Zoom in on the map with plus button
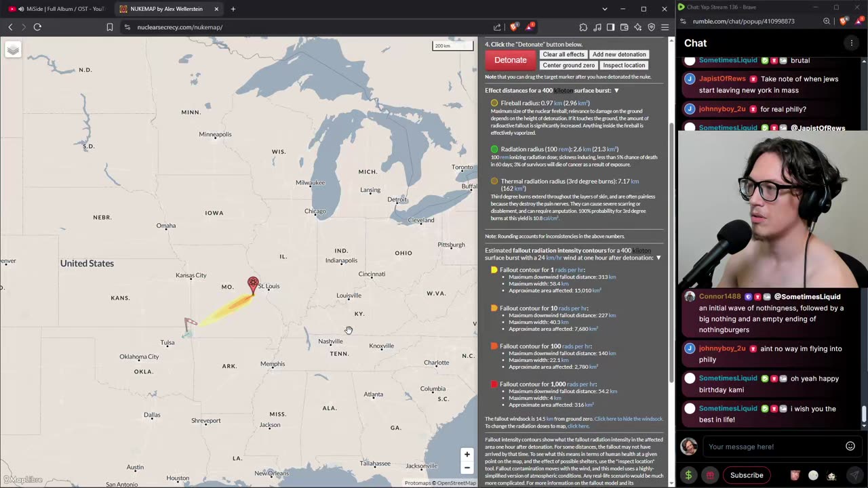This screenshot has height=488, width=868. point(467,454)
